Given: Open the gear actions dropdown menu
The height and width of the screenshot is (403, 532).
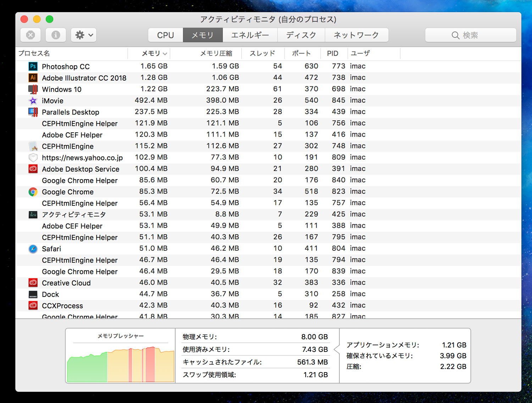Looking at the screenshot, I should (x=84, y=35).
